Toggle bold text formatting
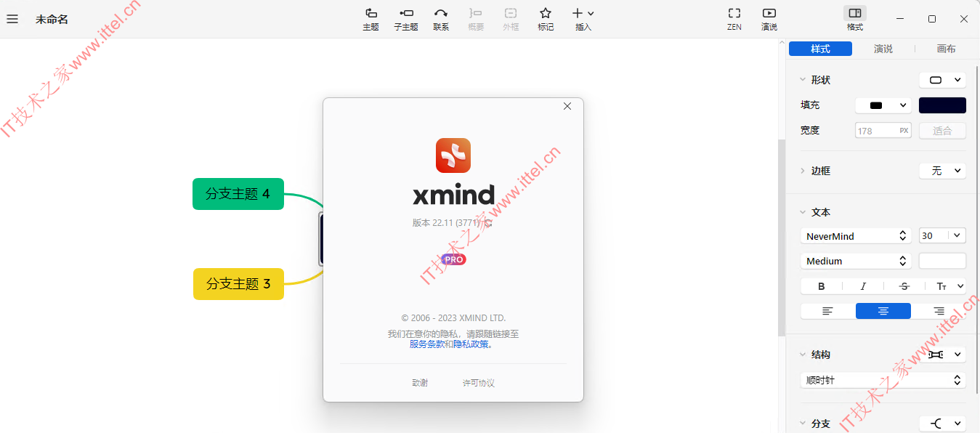 click(822, 286)
